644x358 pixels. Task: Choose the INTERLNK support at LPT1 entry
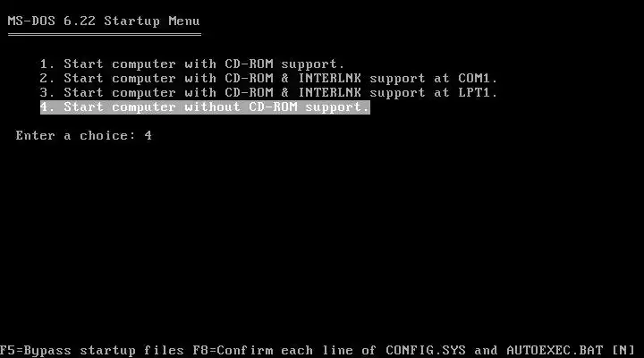click(x=268, y=93)
